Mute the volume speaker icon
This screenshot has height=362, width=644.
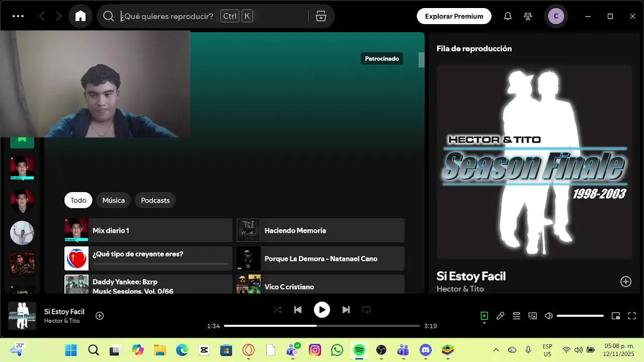(548, 316)
